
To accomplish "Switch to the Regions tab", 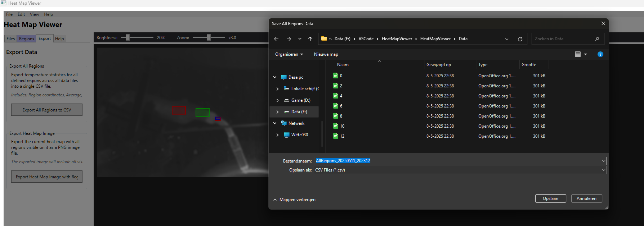I will (26, 39).
